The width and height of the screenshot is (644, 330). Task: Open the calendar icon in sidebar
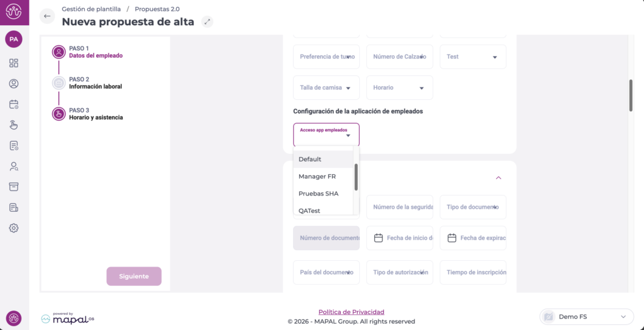pyautogui.click(x=14, y=104)
